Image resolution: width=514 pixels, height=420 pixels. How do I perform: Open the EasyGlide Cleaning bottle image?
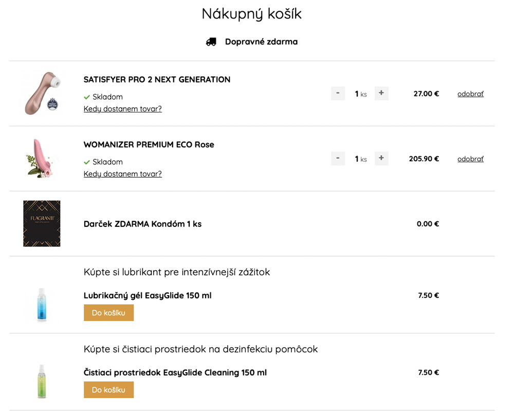pyautogui.click(x=42, y=381)
